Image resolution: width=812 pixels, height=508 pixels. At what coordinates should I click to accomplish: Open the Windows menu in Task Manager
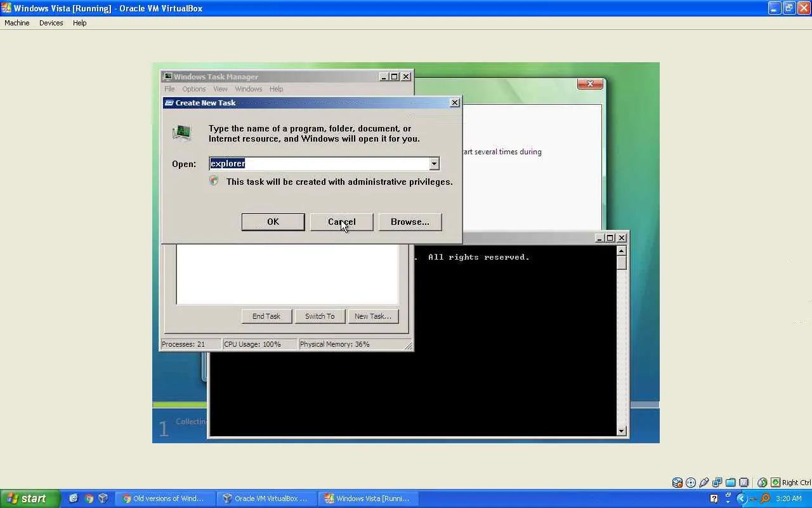tap(249, 89)
